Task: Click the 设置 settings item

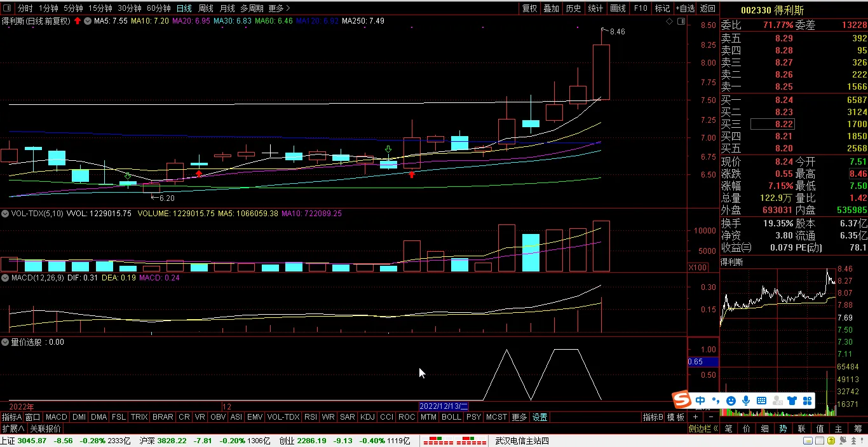Action: (x=540, y=417)
